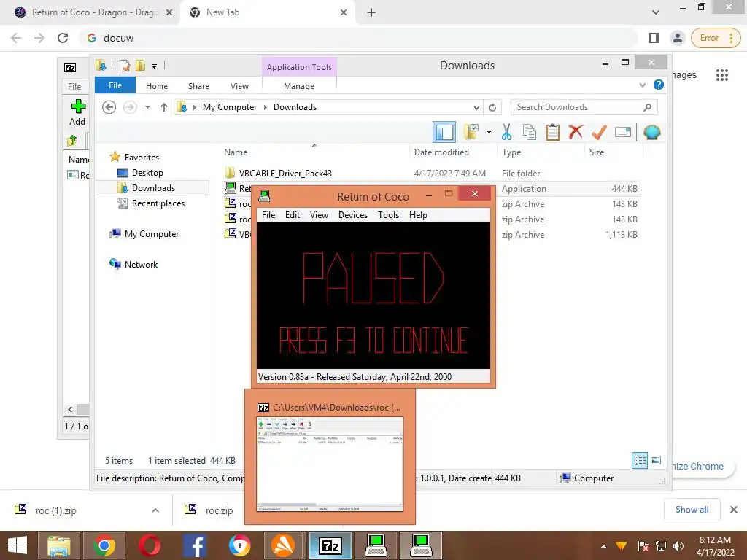Screen dimensions: 747x560
Task: Open the recent locations dropdown arrow
Action: (147, 107)
